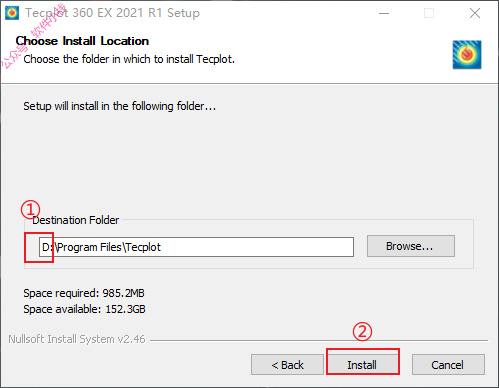Click the Tecplot 360 EX 2021 R1 Setup title
Screen dimensions: 499x388
tap(113, 13)
